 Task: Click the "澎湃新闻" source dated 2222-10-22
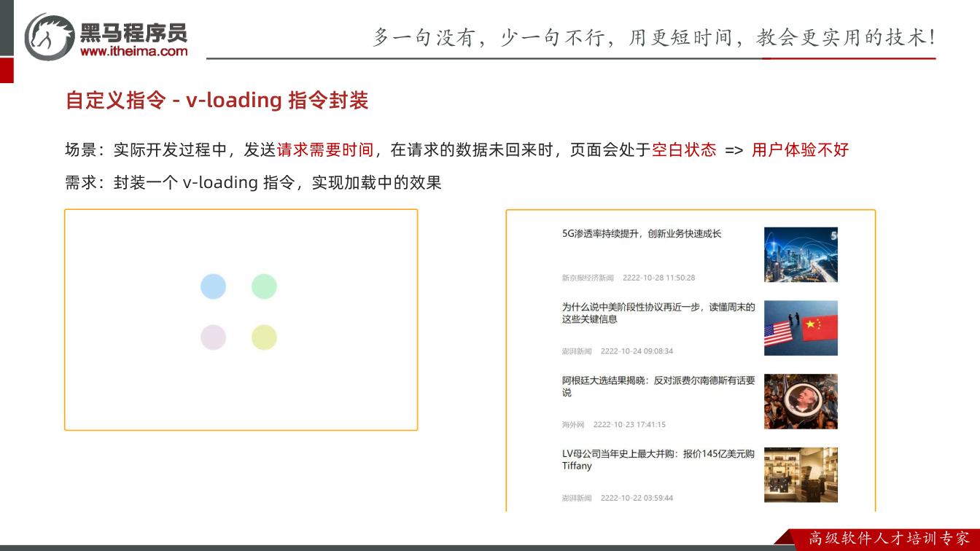[x=577, y=499]
